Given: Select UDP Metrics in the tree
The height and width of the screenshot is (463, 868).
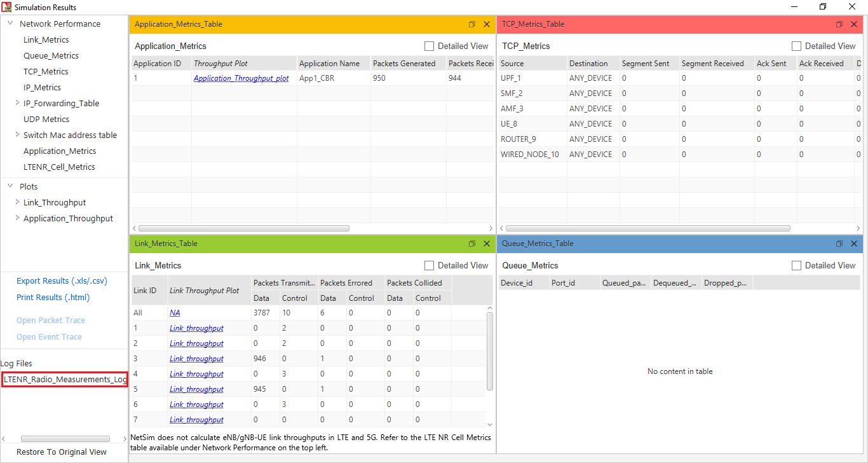Looking at the screenshot, I should click(46, 119).
